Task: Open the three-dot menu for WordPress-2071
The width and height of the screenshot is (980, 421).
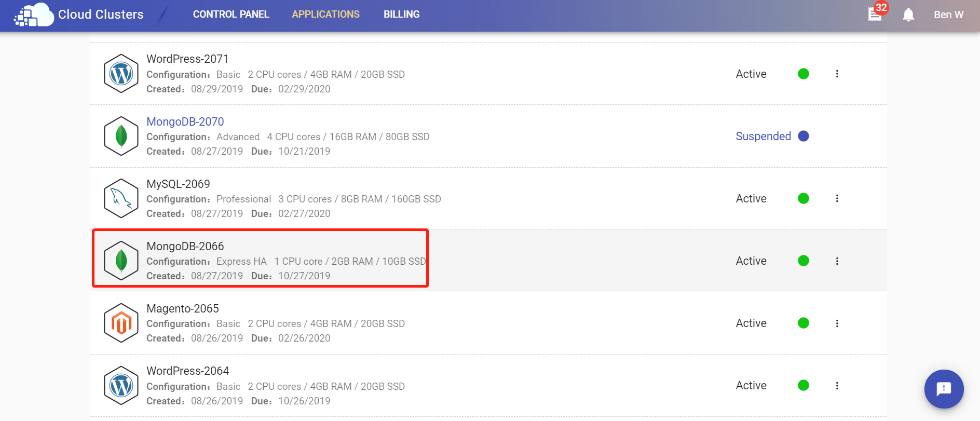Action: 837,74
